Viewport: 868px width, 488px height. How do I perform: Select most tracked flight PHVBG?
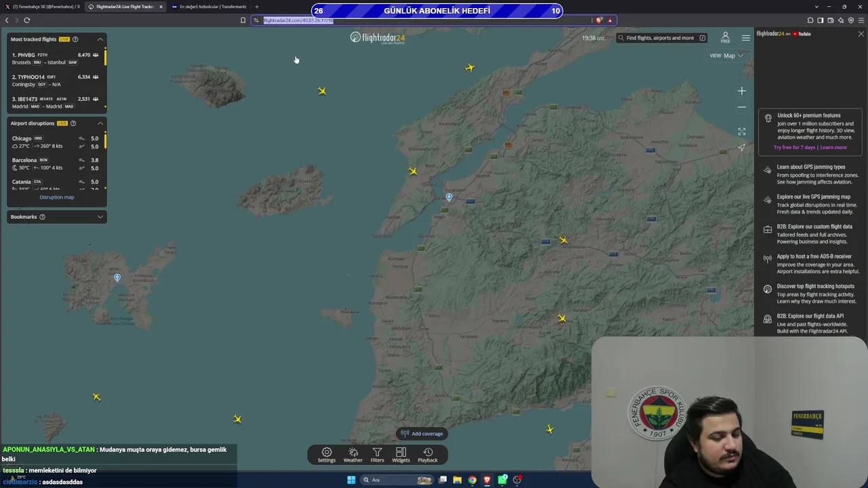pyautogui.click(x=56, y=58)
